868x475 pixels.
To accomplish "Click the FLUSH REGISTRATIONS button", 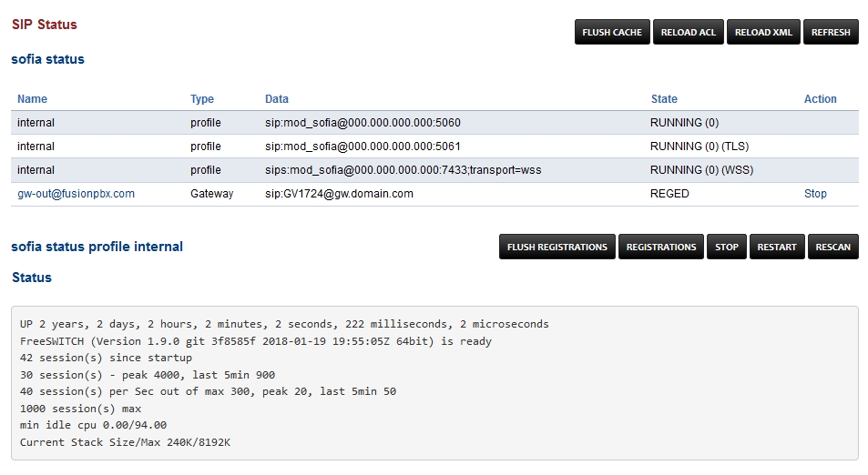I will coord(557,247).
